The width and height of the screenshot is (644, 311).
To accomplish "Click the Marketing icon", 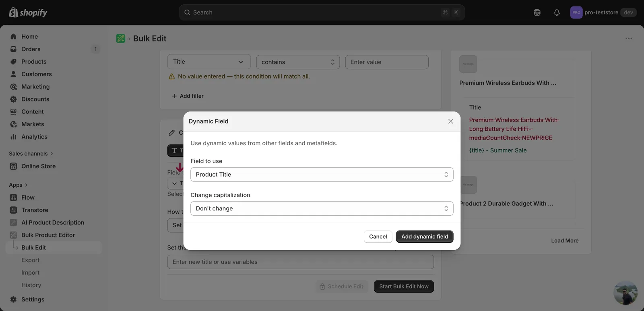I will click(13, 87).
